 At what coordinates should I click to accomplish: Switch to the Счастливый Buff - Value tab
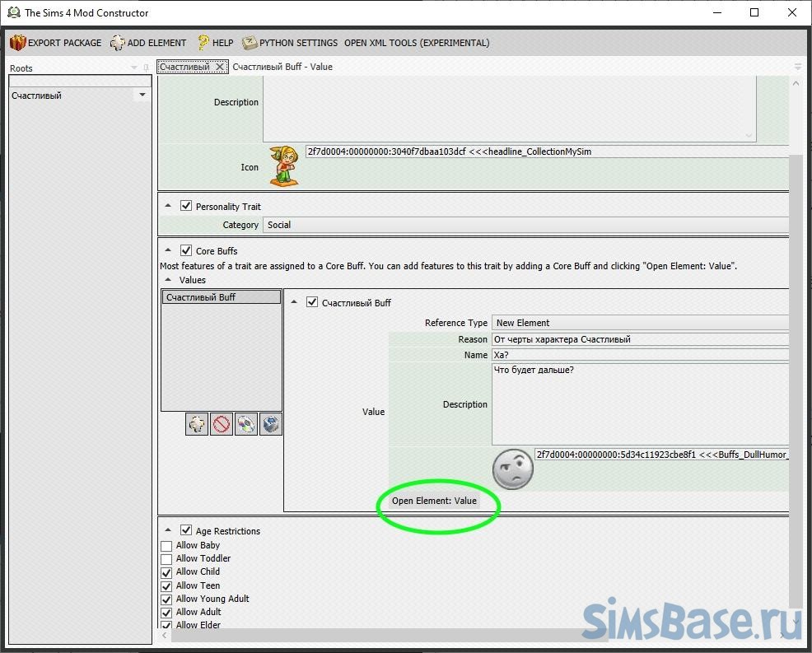click(x=282, y=67)
